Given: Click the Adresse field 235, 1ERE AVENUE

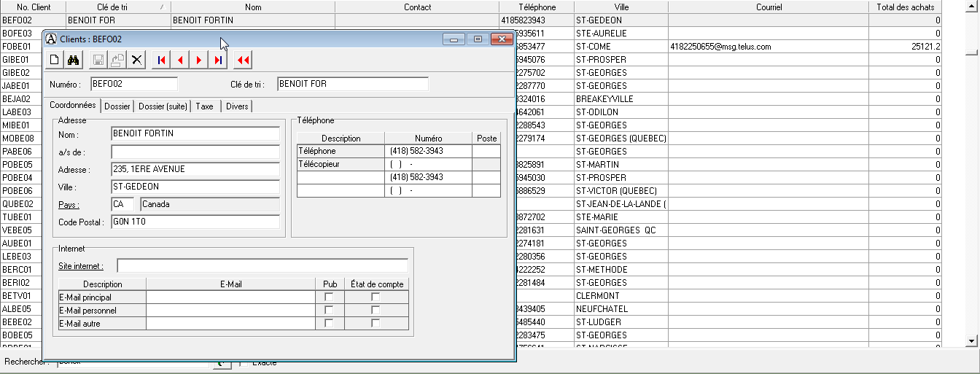Looking at the screenshot, I should (x=195, y=169).
